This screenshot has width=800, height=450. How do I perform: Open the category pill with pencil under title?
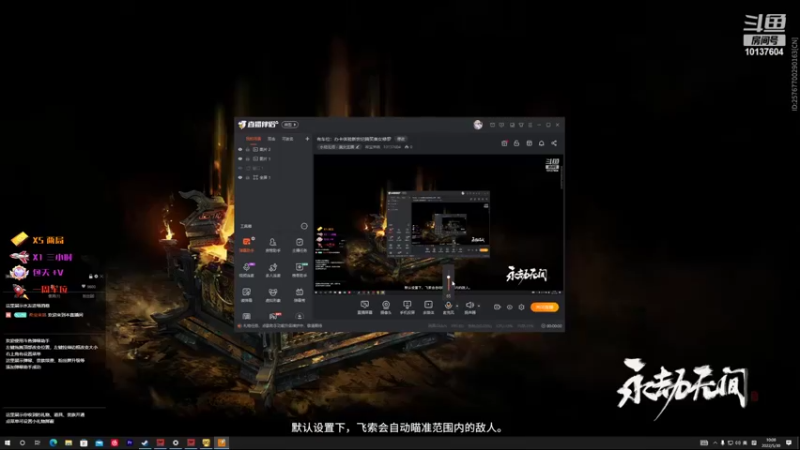tap(339, 147)
